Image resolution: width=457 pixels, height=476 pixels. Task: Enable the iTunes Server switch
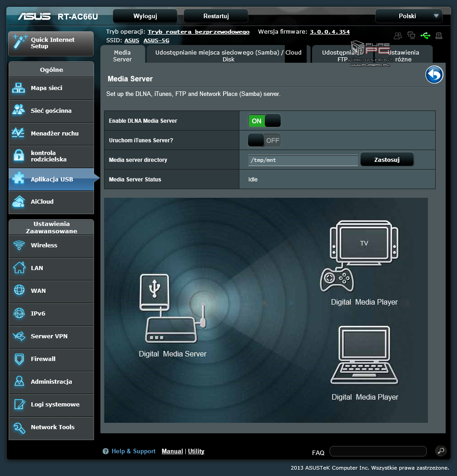click(x=264, y=140)
